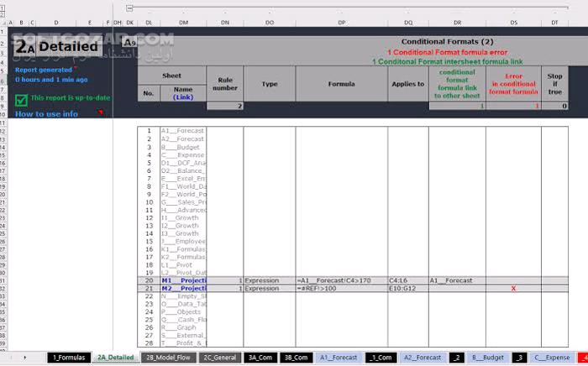Select the A1__Forecast link cell in column DR

pos(457,280)
